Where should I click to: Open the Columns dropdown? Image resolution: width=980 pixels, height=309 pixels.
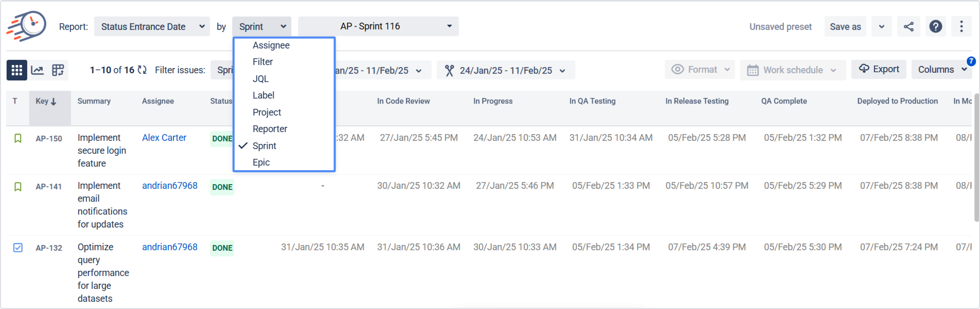coord(941,70)
